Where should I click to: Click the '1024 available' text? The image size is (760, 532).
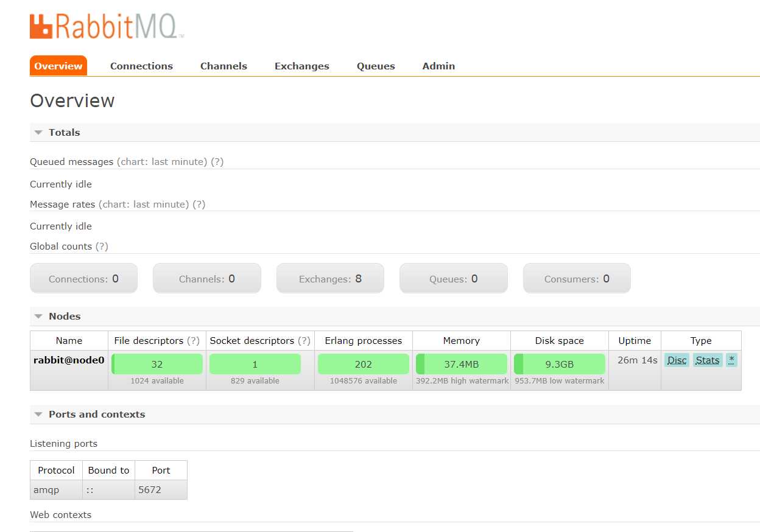coord(157,380)
